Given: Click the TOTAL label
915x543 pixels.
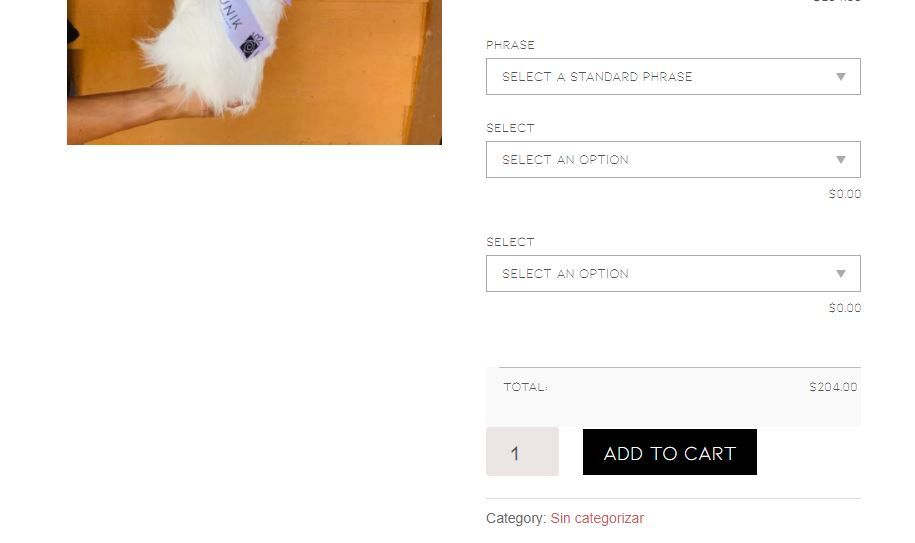Looking at the screenshot, I should click(x=525, y=387).
